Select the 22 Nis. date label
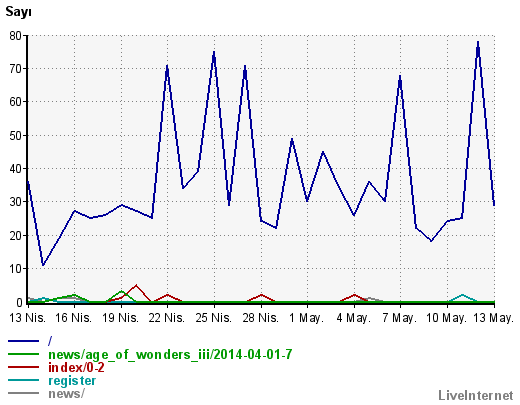Image resolution: width=520 pixels, height=405 pixels. (x=167, y=318)
